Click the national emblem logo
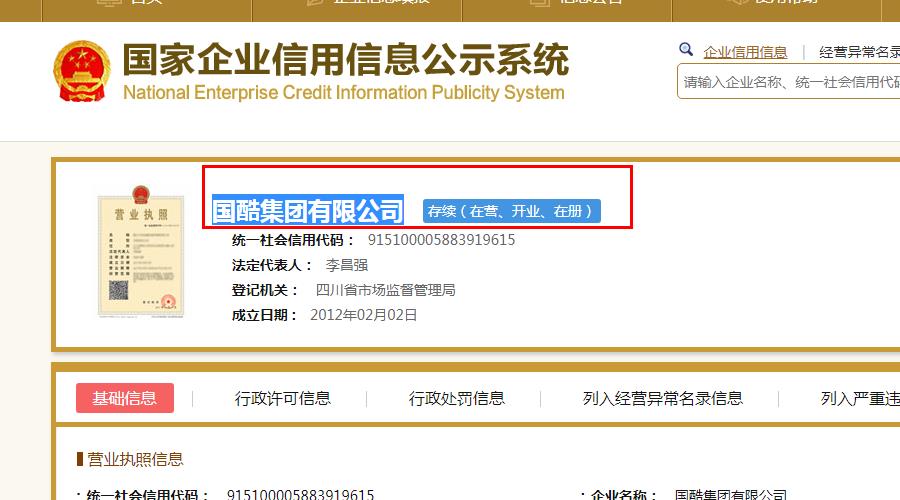The width and height of the screenshot is (900, 500). tap(82, 71)
